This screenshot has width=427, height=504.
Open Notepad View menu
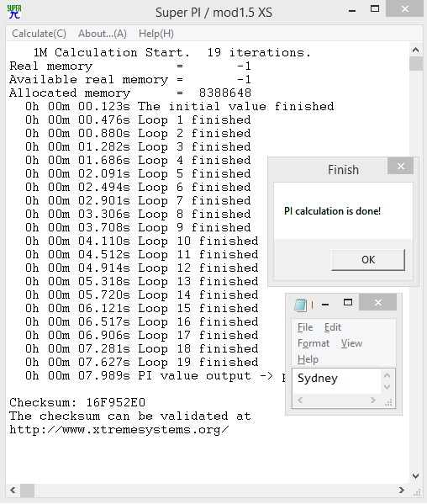pyautogui.click(x=351, y=343)
